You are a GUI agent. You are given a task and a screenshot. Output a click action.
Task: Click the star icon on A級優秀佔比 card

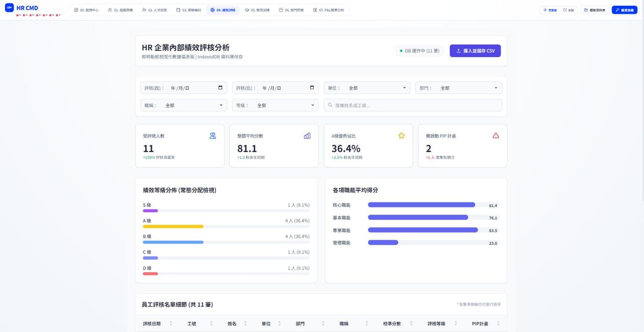pos(401,136)
